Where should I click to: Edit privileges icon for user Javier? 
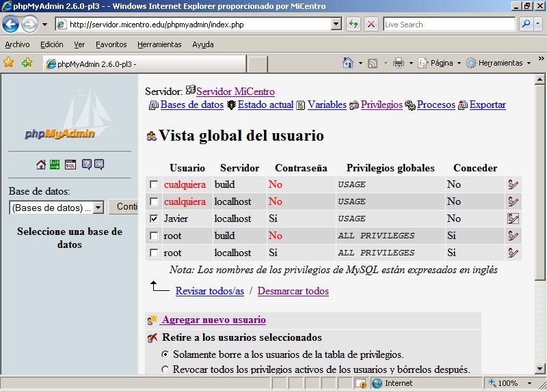513,219
